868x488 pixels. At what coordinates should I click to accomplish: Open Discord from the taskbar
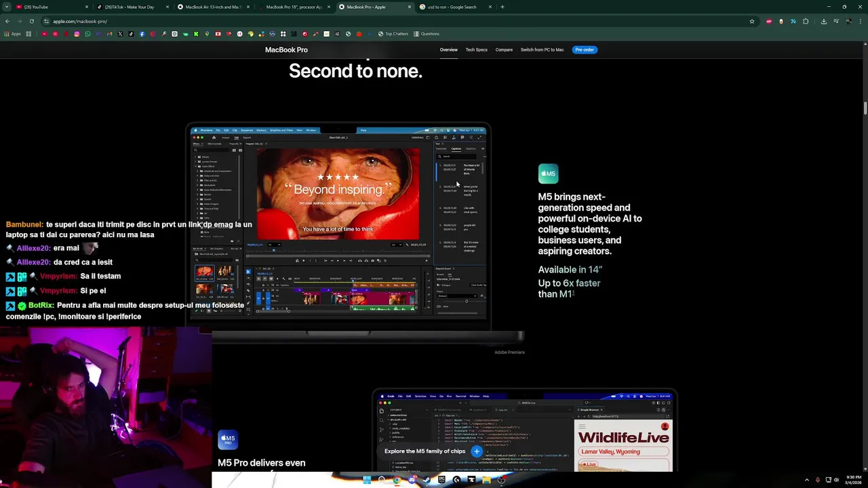tap(412, 480)
